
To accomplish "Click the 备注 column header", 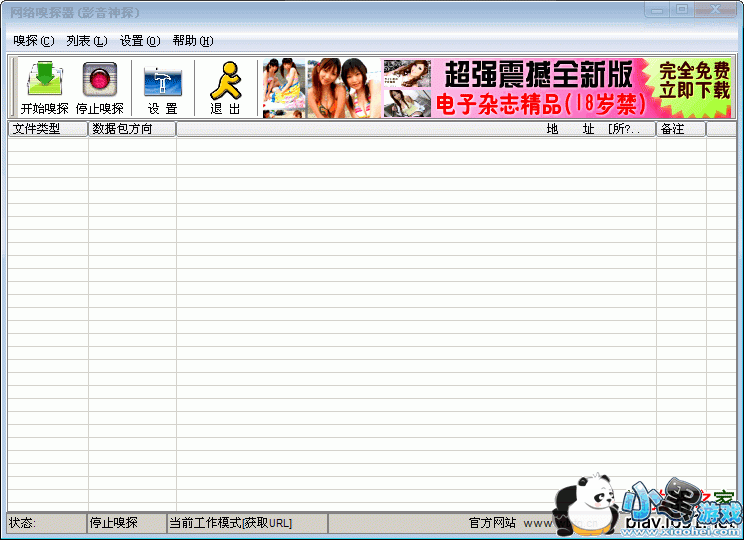I will point(681,129).
